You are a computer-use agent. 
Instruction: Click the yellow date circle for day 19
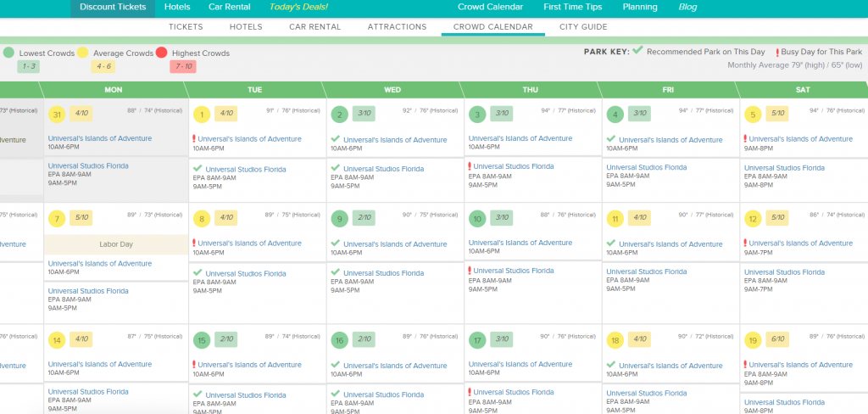751,341
